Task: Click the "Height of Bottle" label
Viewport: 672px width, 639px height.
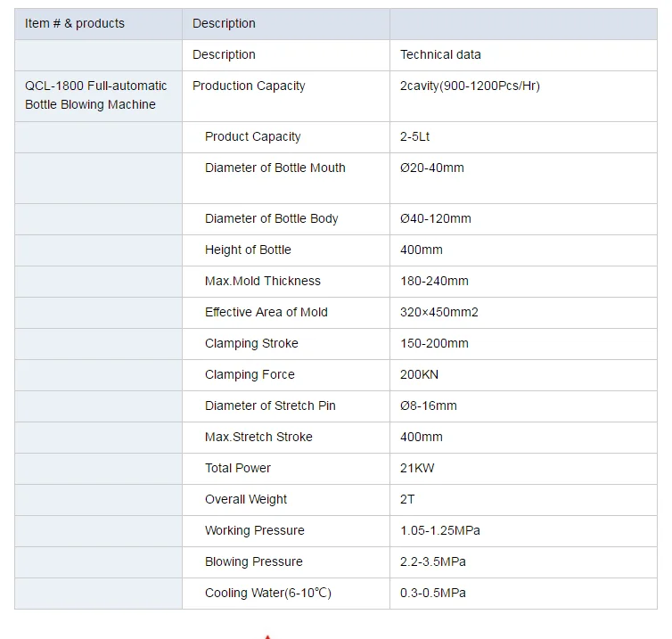Action: tap(248, 250)
